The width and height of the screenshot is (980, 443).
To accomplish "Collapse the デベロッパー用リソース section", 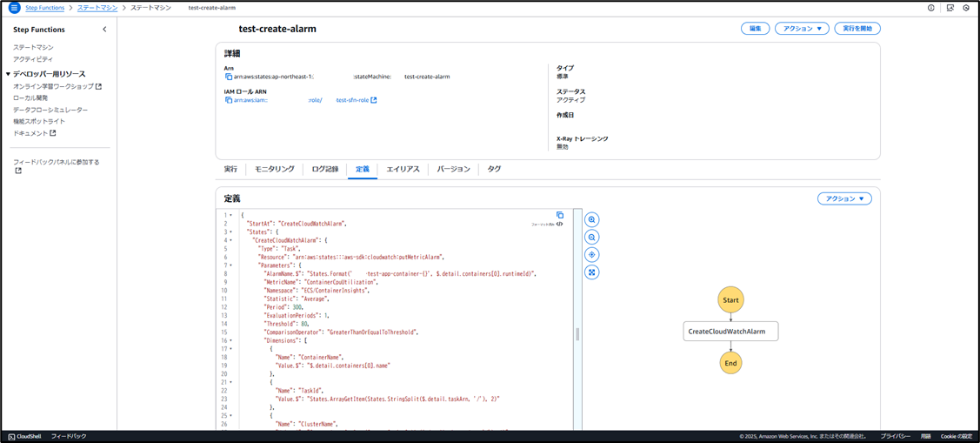I will coord(8,74).
